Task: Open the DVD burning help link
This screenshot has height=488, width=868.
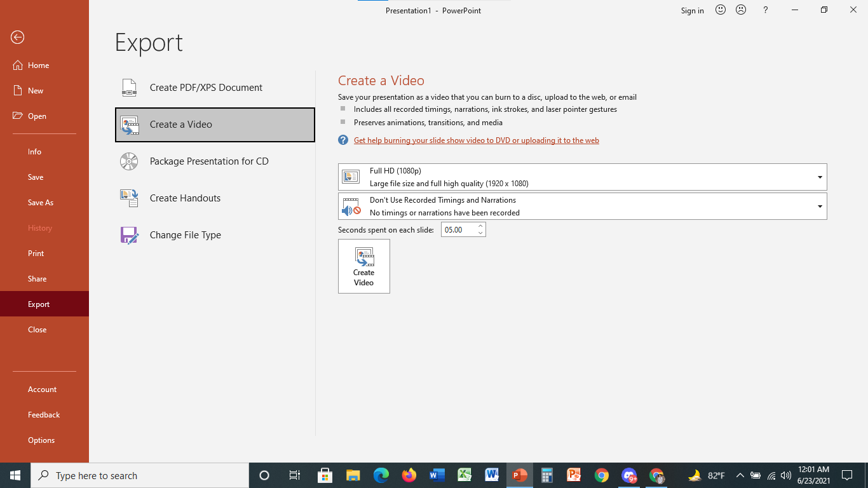Action: point(477,140)
